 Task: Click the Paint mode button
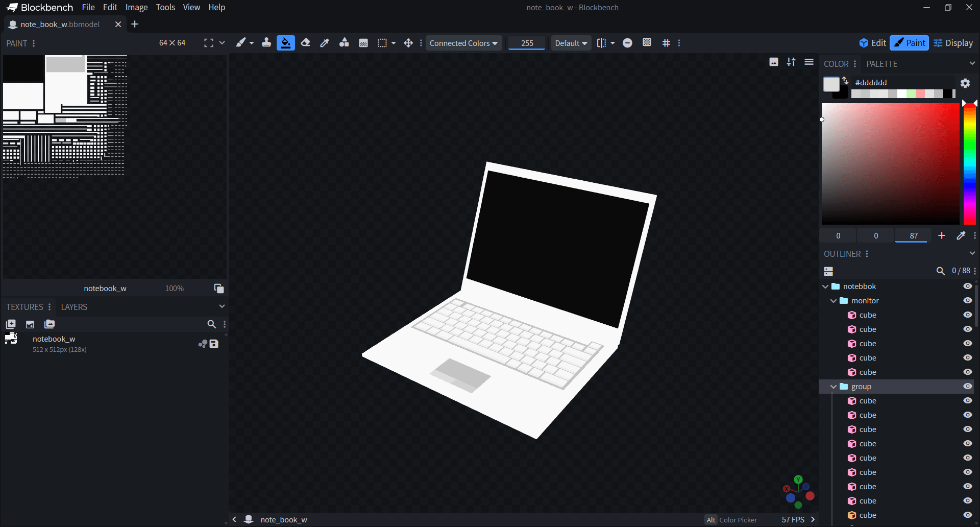pos(910,43)
